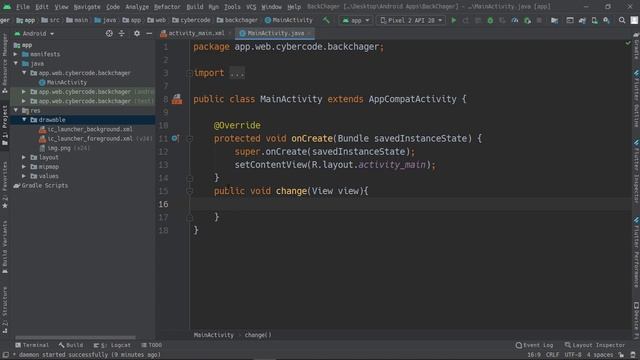The image size is (640, 360).
Task: Open the File menu
Action: pos(23,7)
